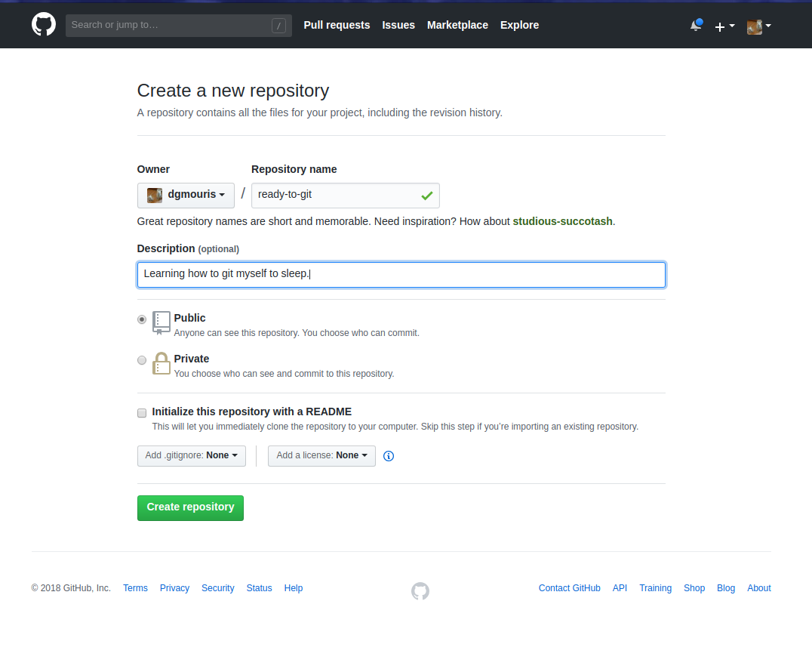
Task: Open the Explore page
Action: pyautogui.click(x=519, y=25)
